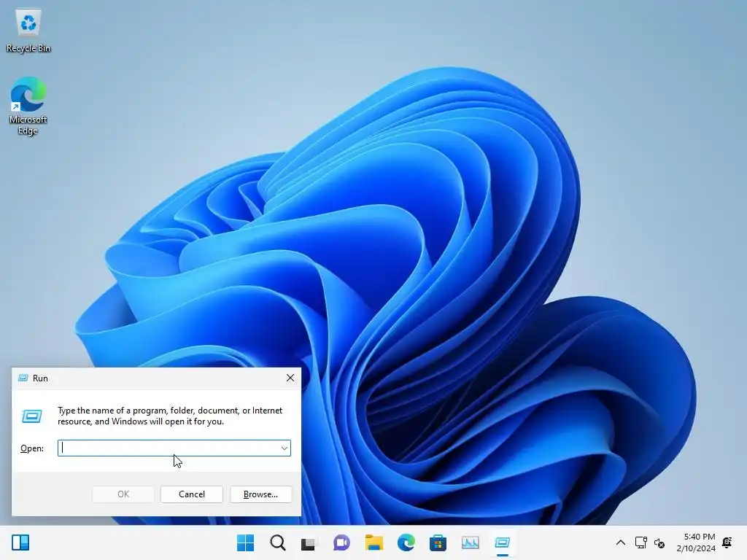Click the 'Run' title text

(x=40, y=378)
